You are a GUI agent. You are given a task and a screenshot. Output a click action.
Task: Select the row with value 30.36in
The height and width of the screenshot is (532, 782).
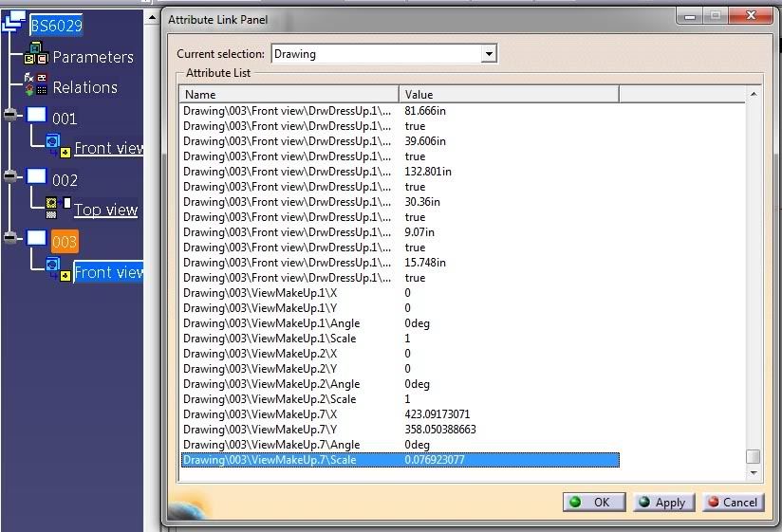[x=400, y=202]
